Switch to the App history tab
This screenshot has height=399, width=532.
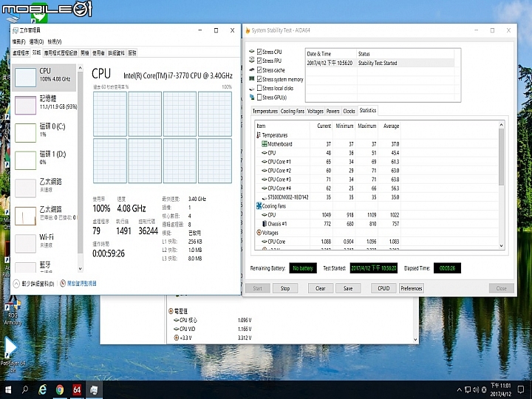click(61, 53)
